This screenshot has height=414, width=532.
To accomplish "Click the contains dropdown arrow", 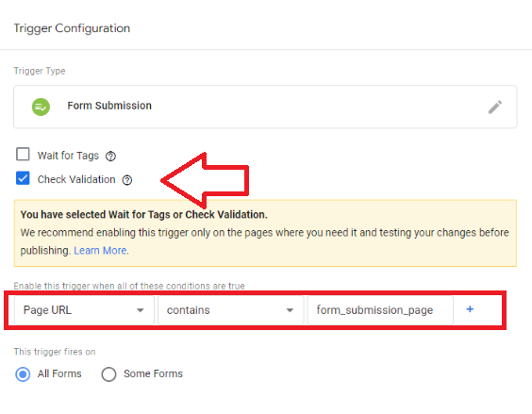I will tap(290, 310).
